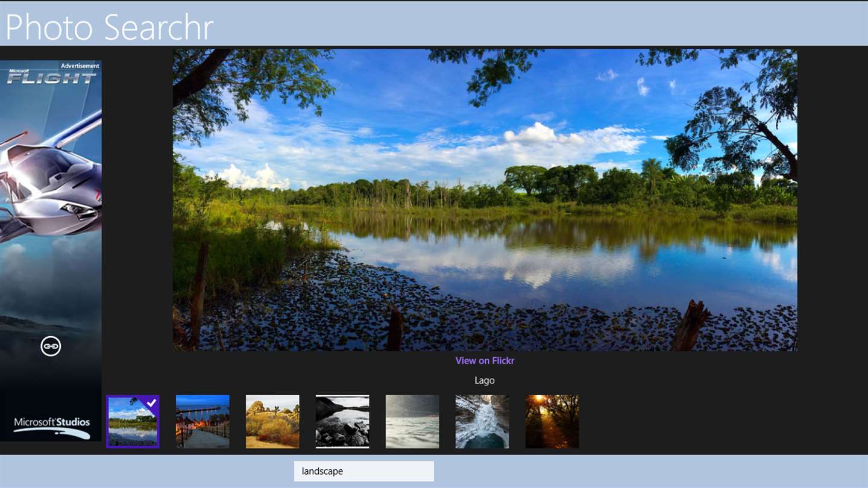868x488 pixels.
Task: Select the selected lake thumbnail with checkmark
Action: (133, 422)
